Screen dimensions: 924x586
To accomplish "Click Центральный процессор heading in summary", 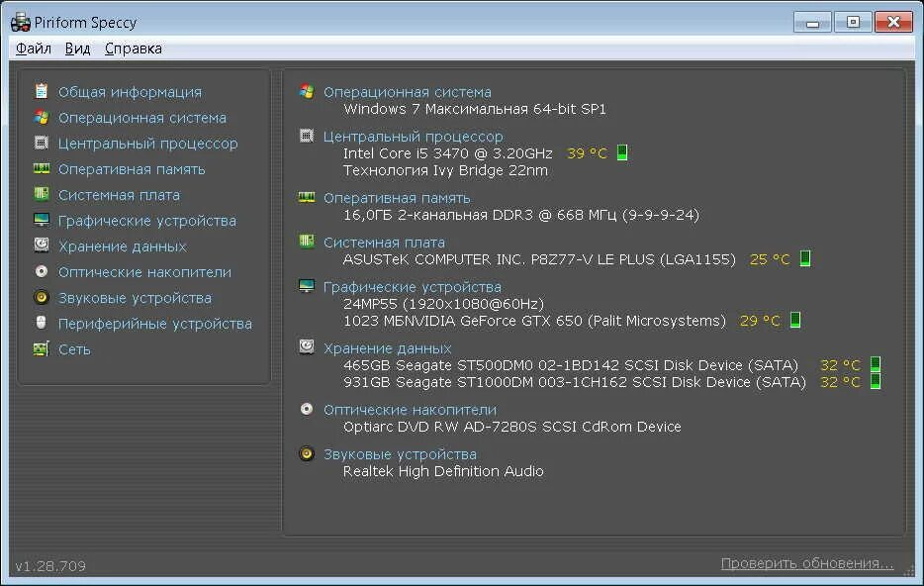I will tap(414, 137).
